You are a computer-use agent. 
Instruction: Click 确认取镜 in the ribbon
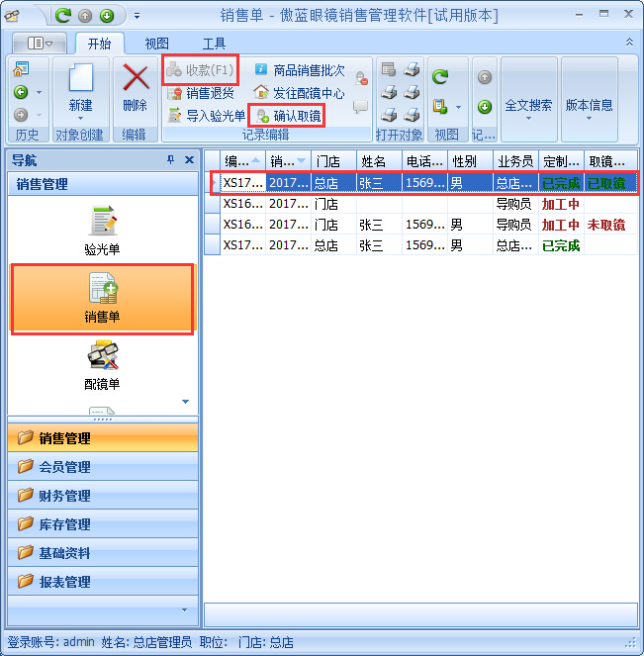click(289, 116)
